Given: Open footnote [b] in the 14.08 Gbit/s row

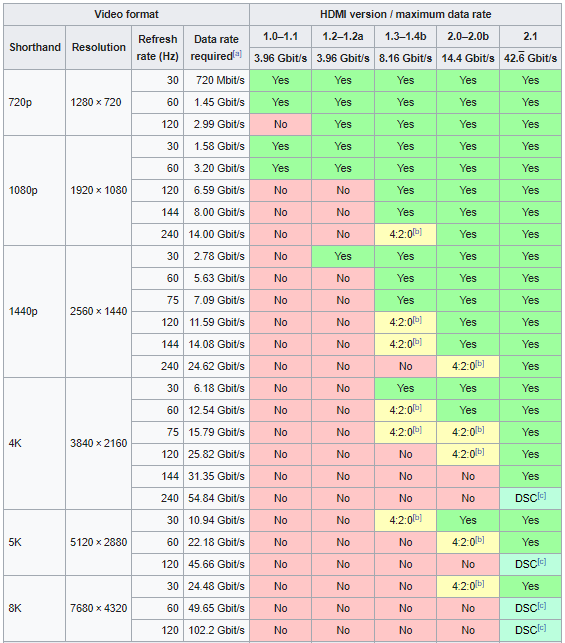Looking at the screenshot, I should tap(417, 342).
